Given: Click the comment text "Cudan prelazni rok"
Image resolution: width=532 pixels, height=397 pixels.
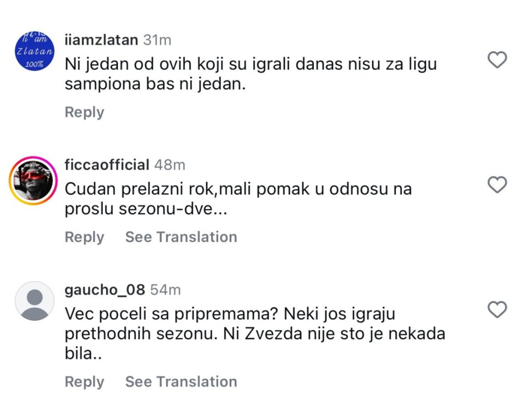Looking at the screenshot, I should (238, 199).
